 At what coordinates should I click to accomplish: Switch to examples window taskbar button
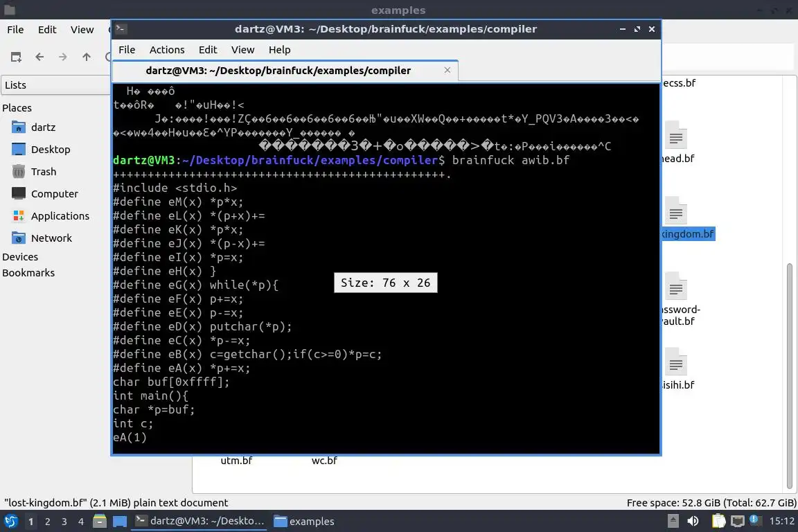click(304, 522)
